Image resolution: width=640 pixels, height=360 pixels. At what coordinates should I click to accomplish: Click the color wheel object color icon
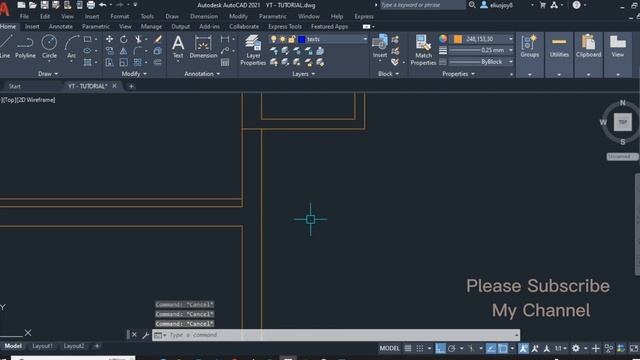point(443,39)
